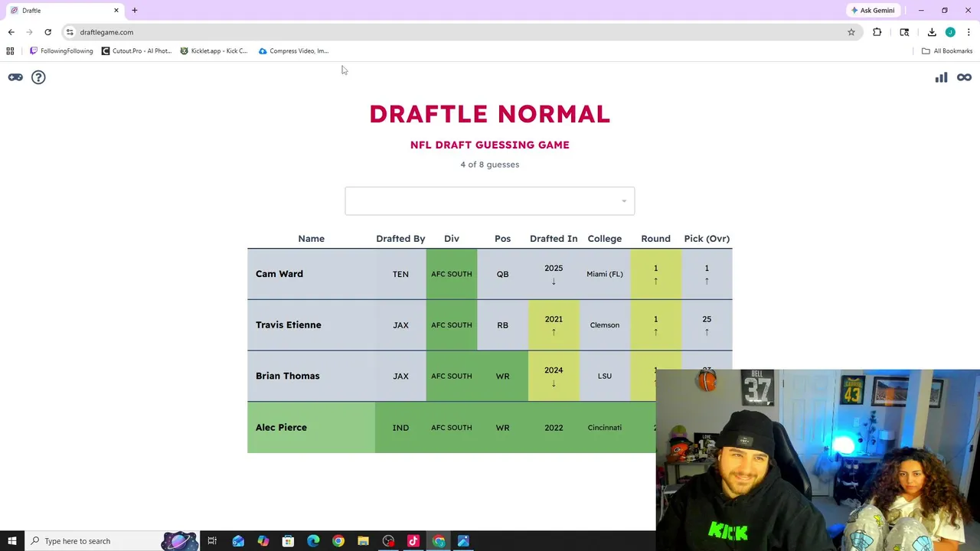Open the game modes controller icon
Viewport: 980px width, 551px height.
coord(15,77)
